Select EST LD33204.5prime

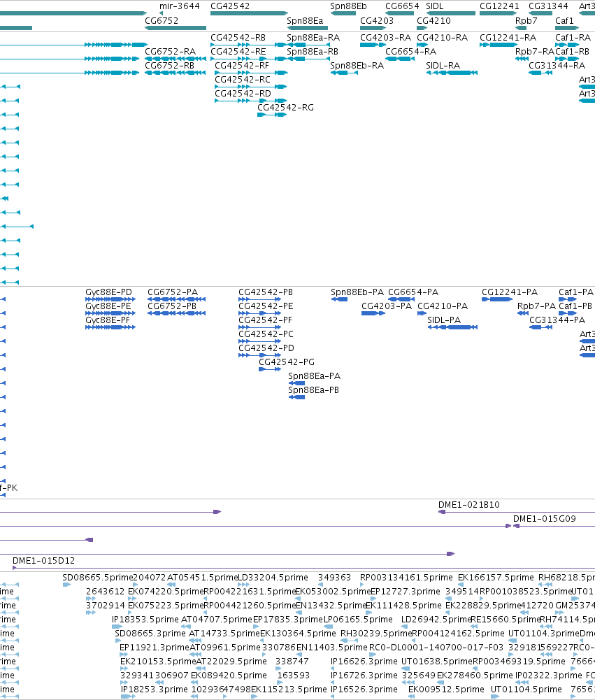pyautogui.click(x=273, y=577)
